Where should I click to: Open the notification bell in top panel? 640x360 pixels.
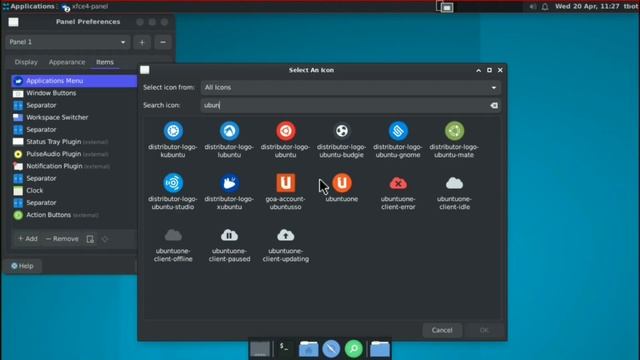[545, 7]
